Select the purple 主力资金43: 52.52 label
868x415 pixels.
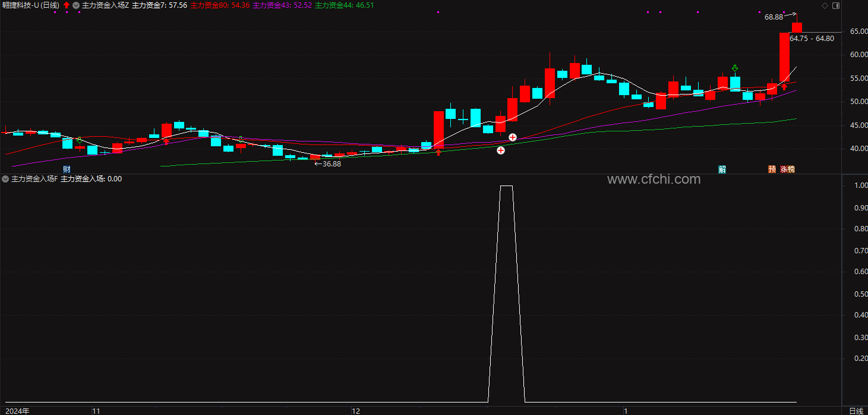coord(282,5)
